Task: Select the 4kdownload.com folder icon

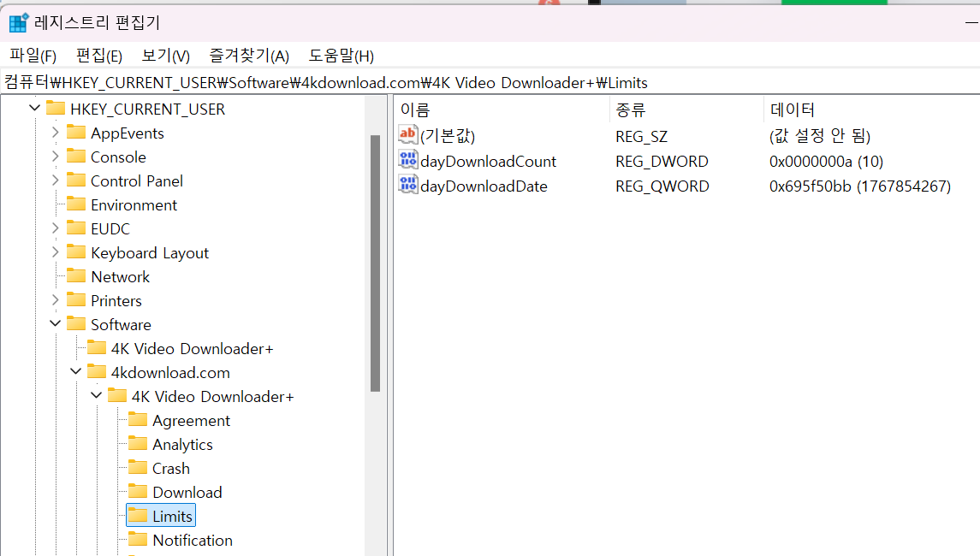Action: (x=97, y=371)
